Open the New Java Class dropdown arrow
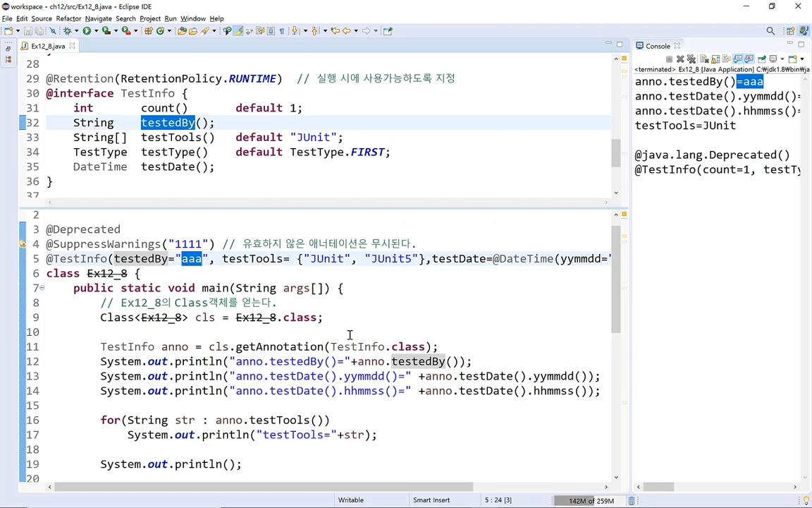The image size is (812, 508). 169,31
